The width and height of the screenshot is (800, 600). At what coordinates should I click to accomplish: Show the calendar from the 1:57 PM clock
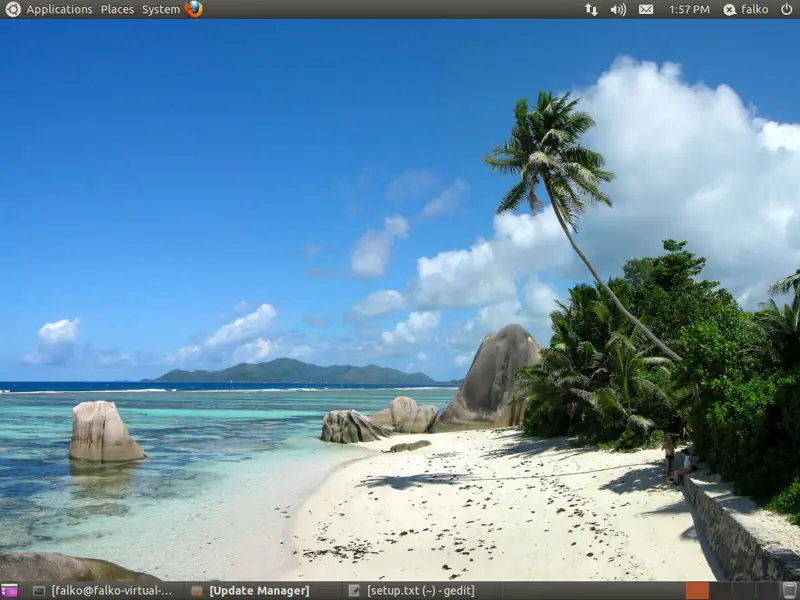click(689, 9)
